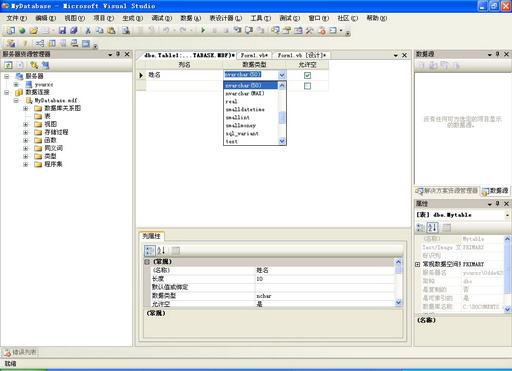The image size is (512, 371).
Task: Switch to the Form1.vb tab
Action: click(x=254, y=55)
